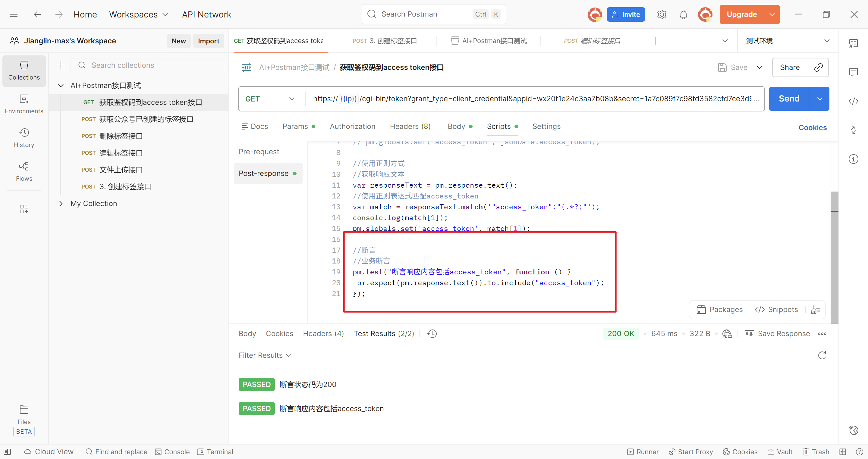Image resolution: width=868 pixels, height=459 pixels.
Task: View the response Headers (4) tab
Action: (323, 333)
